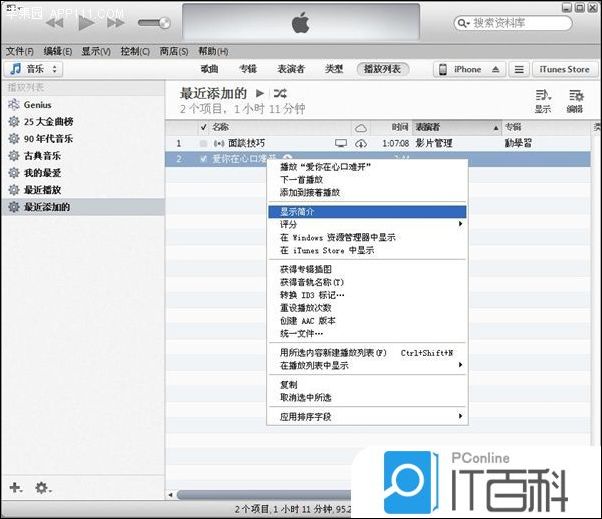Open the iTunes Store button
Viewport: 602px width, 519px height.
tap(564, 69)
